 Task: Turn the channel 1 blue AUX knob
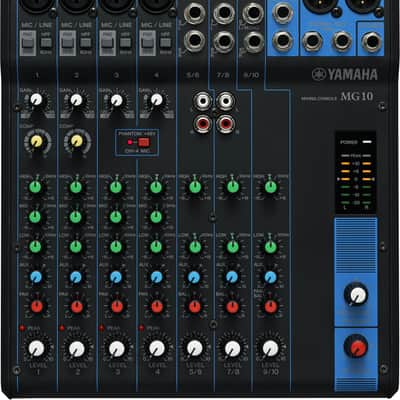tap(36, 277)
